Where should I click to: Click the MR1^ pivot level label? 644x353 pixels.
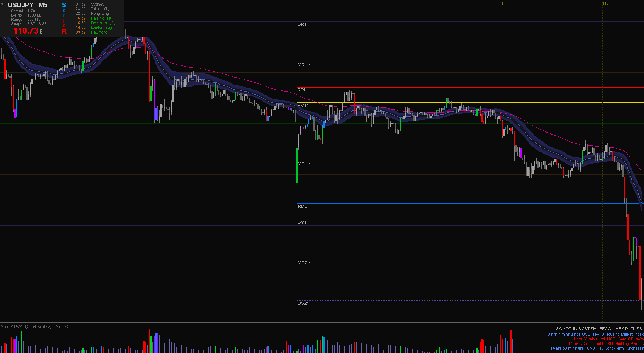point(304,65)
